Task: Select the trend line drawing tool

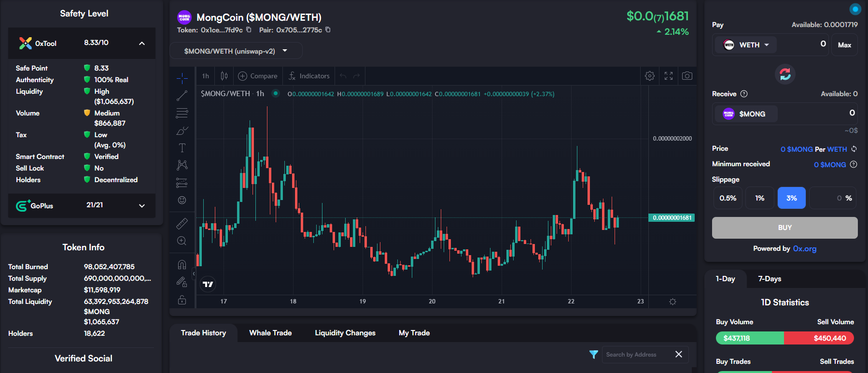Action: click(x=182, y=96)
